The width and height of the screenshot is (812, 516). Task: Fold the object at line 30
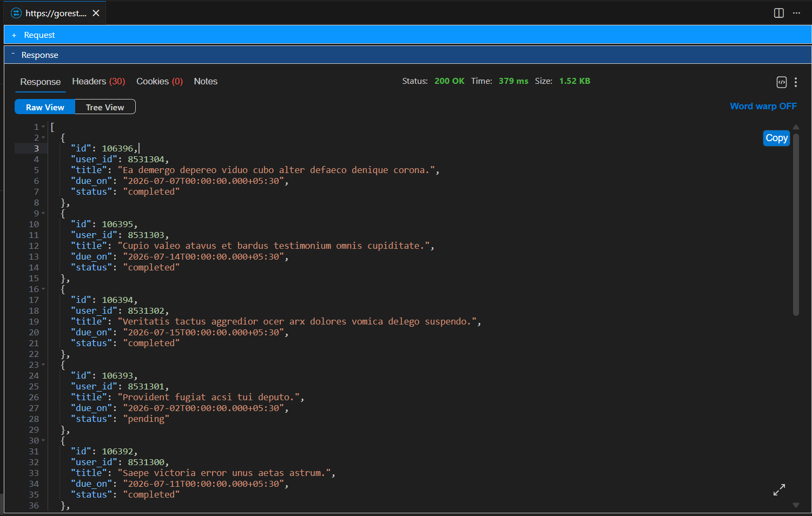click(x=43, y=440)
